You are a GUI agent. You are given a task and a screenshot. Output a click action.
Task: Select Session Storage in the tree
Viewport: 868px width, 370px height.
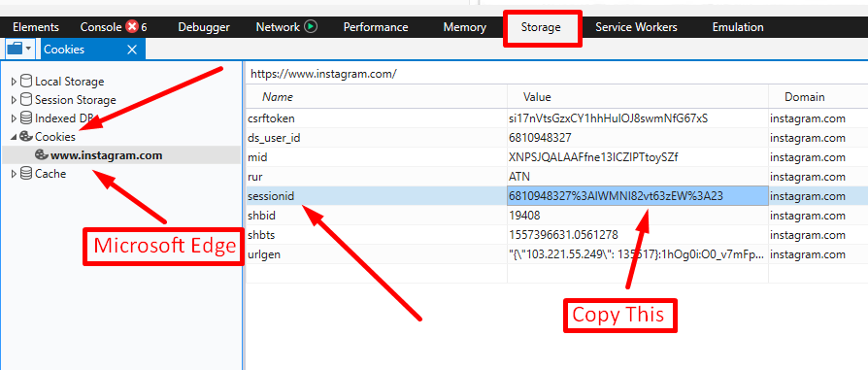[x=76, y=100]
